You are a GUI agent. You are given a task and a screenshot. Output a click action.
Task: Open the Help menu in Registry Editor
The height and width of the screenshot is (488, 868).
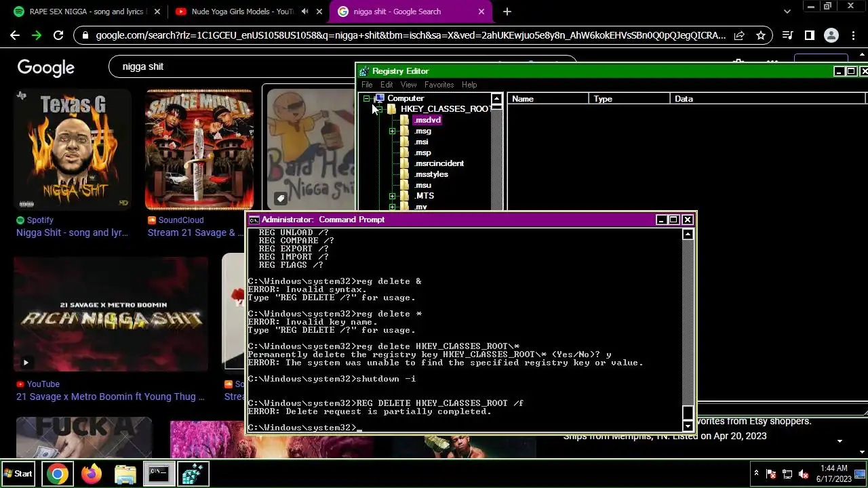click(x=469, y=85)
